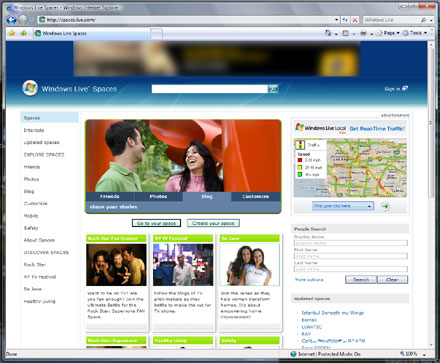Click the 'Create your space' button

tap(213, 223)
